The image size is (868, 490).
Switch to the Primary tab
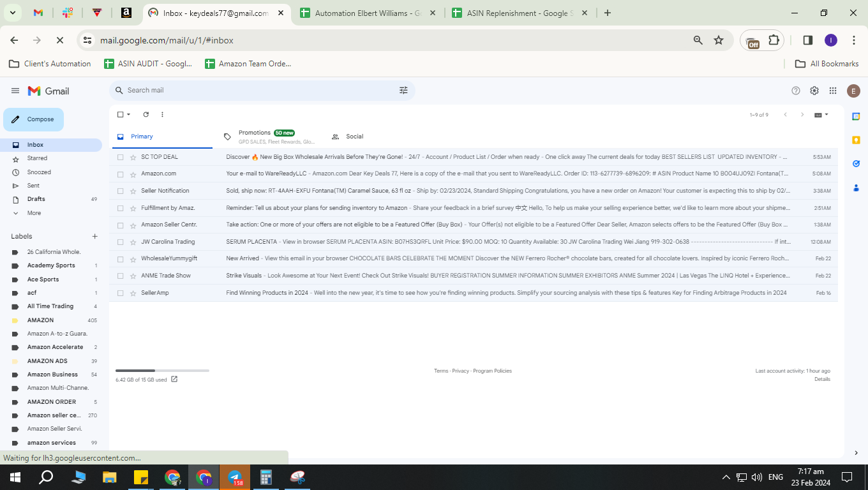click(163, 137)
